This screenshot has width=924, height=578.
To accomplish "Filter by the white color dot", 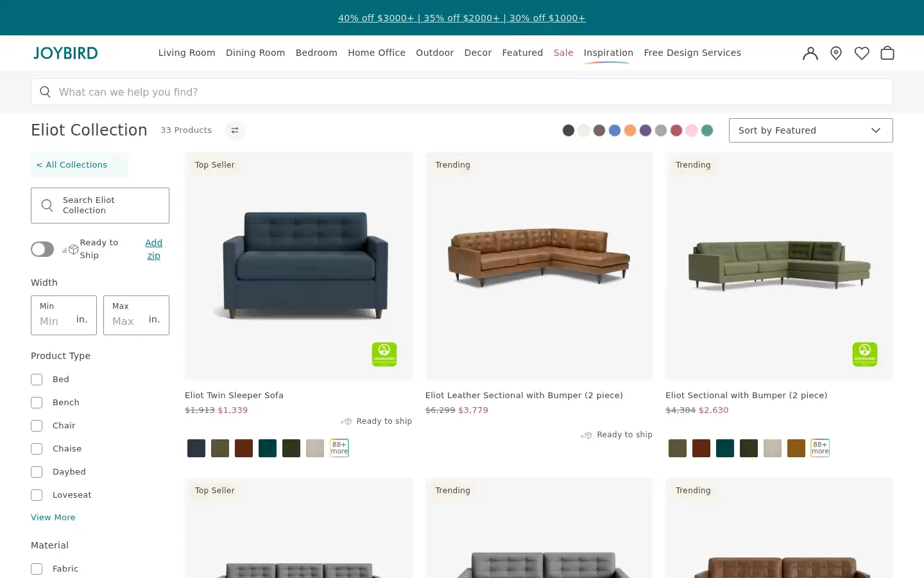I will coord(584,130).
